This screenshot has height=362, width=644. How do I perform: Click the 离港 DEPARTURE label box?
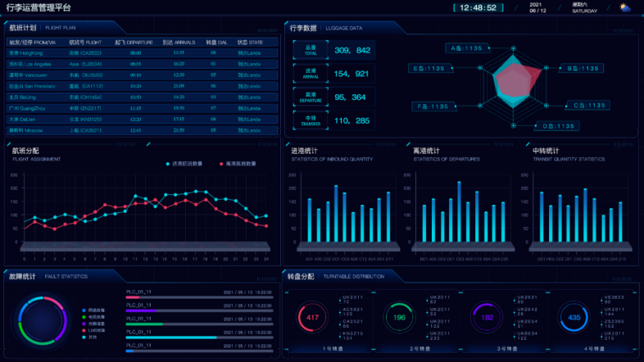(x=311, y=97)
